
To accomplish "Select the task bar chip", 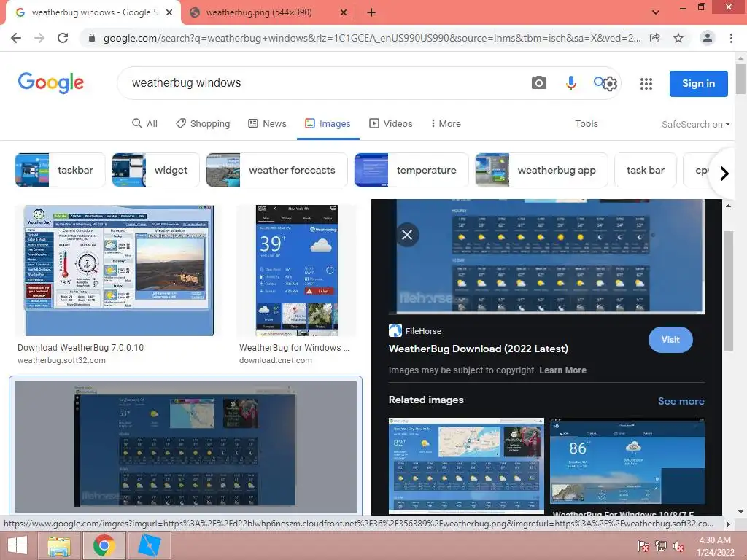I will (646, 170).
